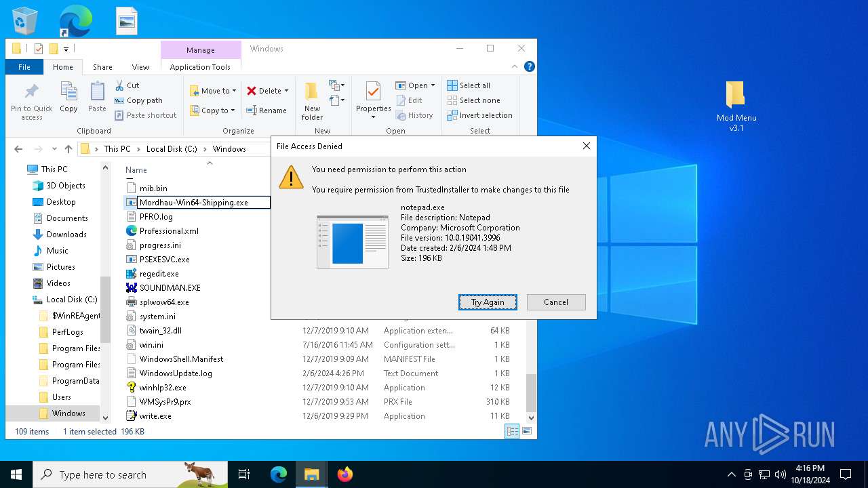Select WindowsUpdate.log in the file list
This screenshot has height=488, width=868.
(x=176, y=373)
